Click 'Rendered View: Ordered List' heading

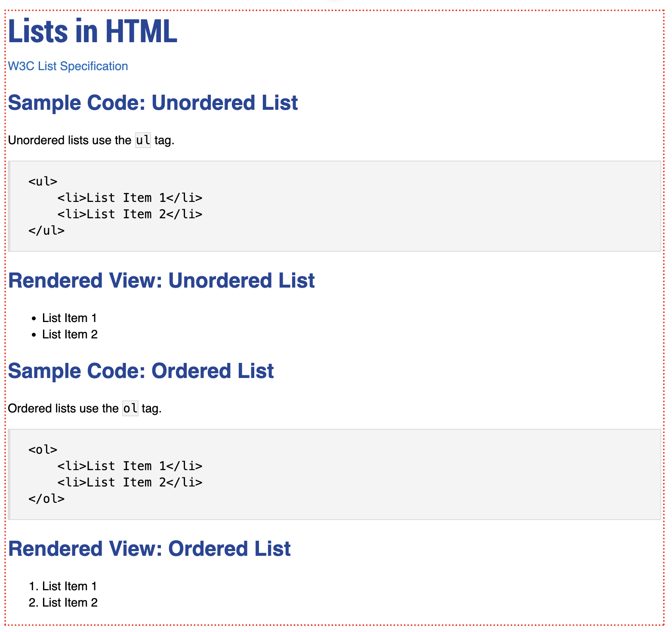coord(149,549)
